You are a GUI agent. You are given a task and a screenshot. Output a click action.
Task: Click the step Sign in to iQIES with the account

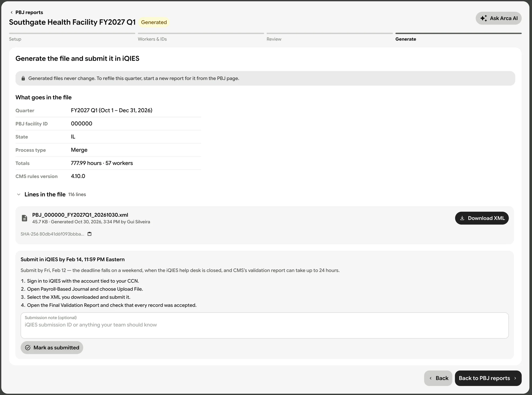[x=83, y=281]
